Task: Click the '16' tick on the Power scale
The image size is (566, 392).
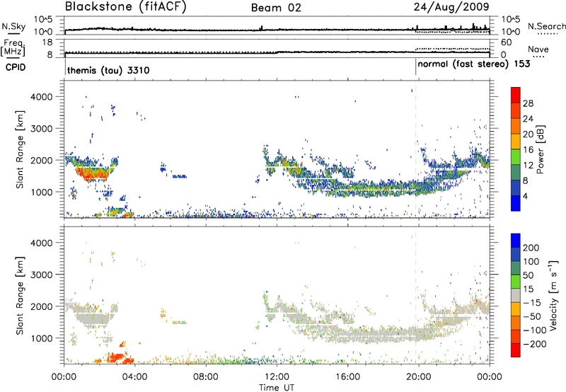Action: pos(528,150)
